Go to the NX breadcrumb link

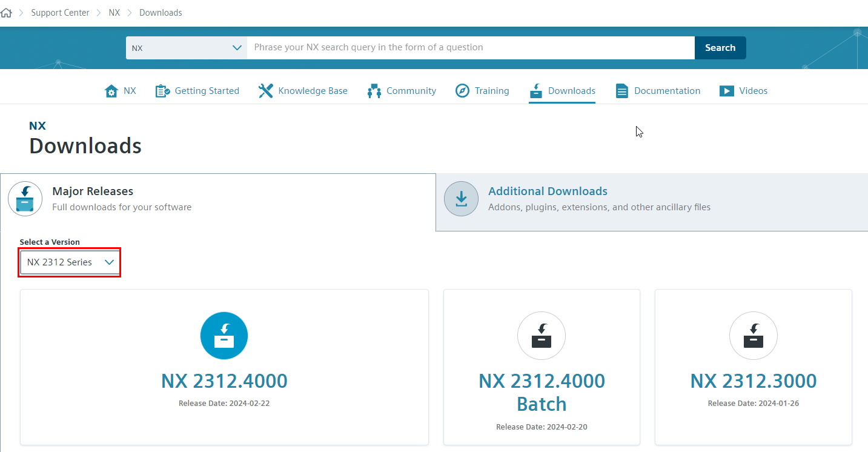coord(114,13)
